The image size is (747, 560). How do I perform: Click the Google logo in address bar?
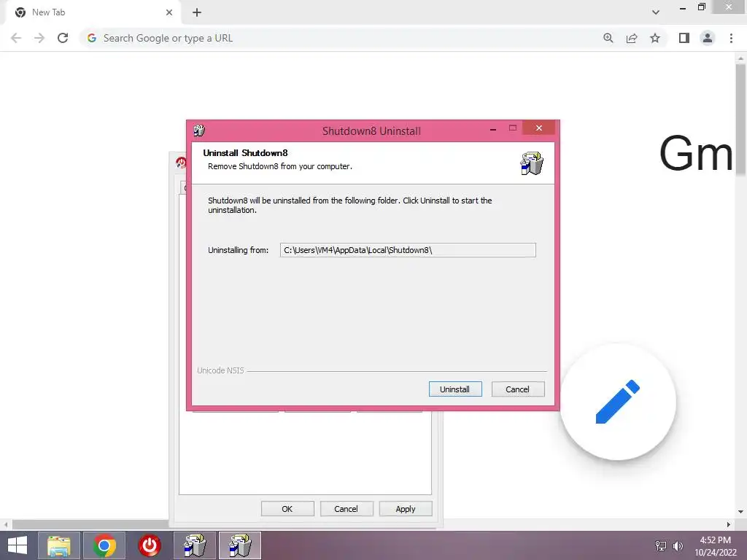click(92, 38)
